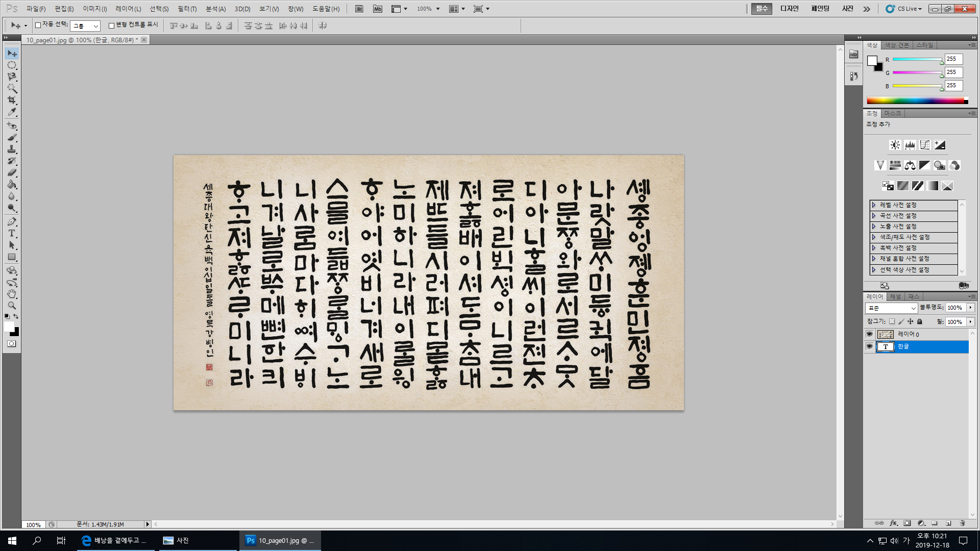Click the Brightness/Contrast adjustment icon
This screenshot has height=551, width=980.
tap(895, 145)
